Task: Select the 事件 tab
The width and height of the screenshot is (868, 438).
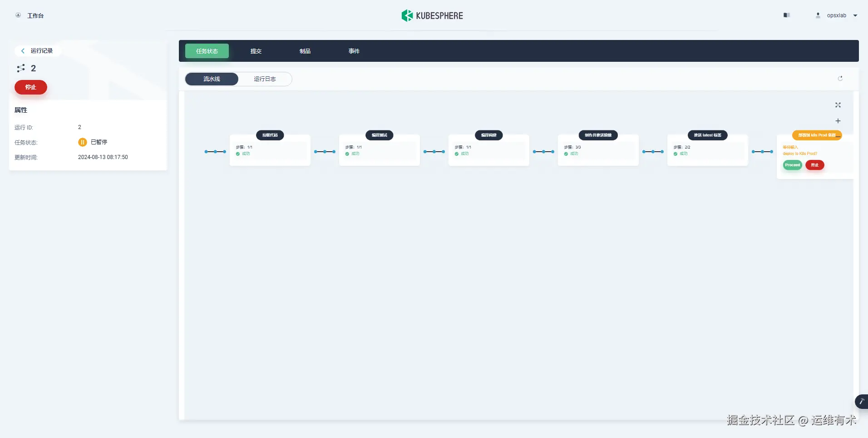Action: (x=353, y=51)
